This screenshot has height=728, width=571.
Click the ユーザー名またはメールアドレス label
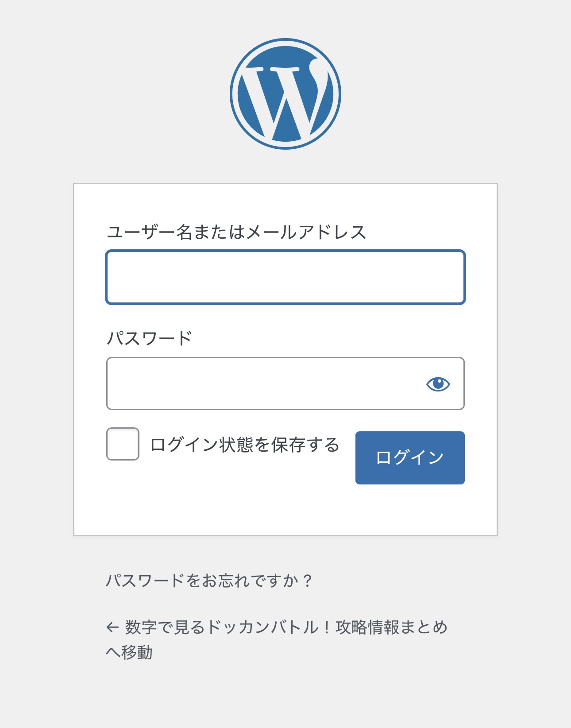(236, 232)
